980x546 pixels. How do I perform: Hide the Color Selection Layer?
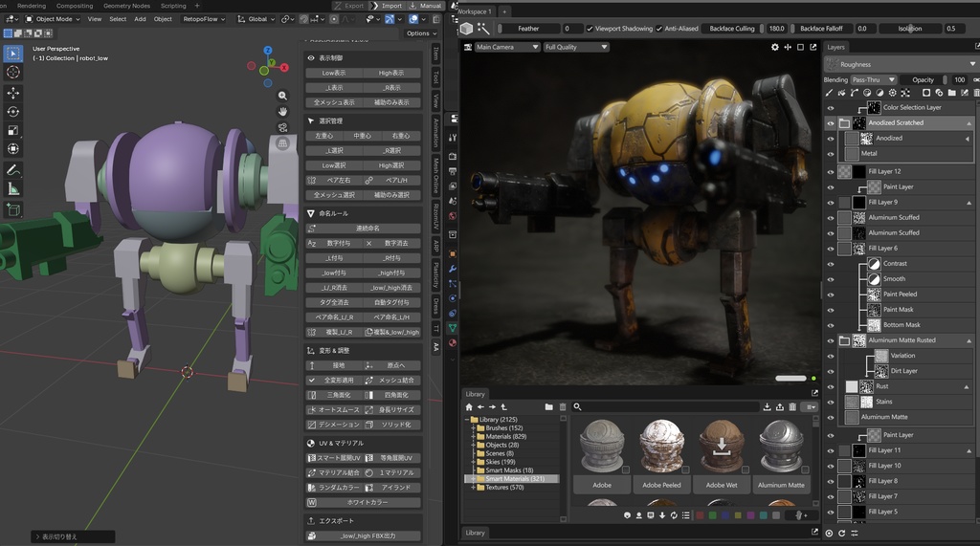831,107
